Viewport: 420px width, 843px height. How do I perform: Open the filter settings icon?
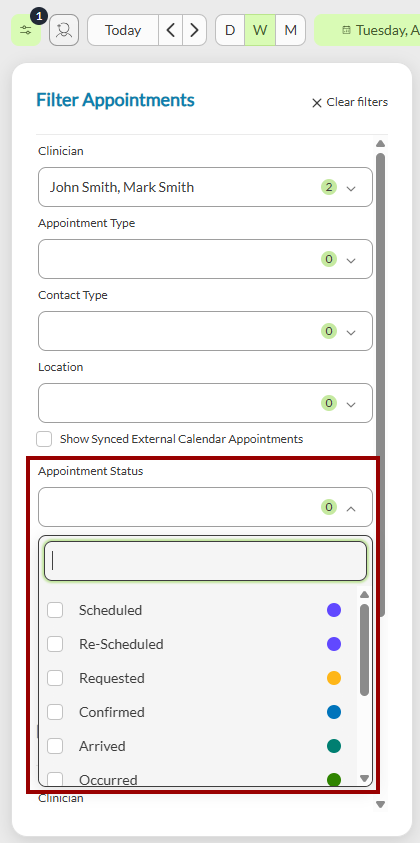[x=26, y=30]
